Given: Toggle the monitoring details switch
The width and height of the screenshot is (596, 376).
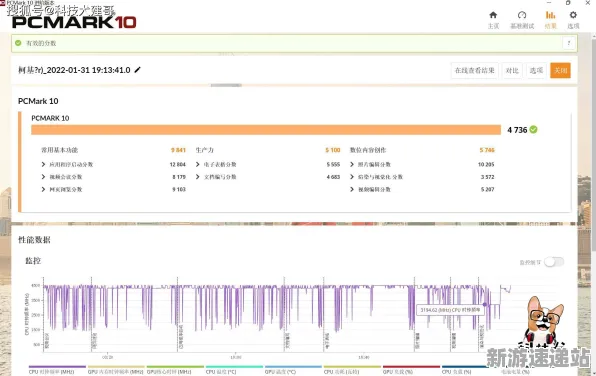Looking at the screenshot, I should 554,262.
